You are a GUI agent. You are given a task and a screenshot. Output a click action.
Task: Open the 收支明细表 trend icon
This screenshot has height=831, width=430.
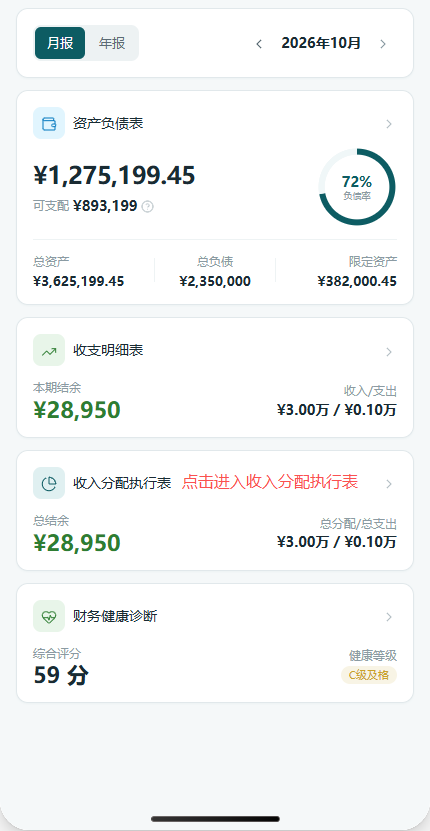click(x=49, y=350)
